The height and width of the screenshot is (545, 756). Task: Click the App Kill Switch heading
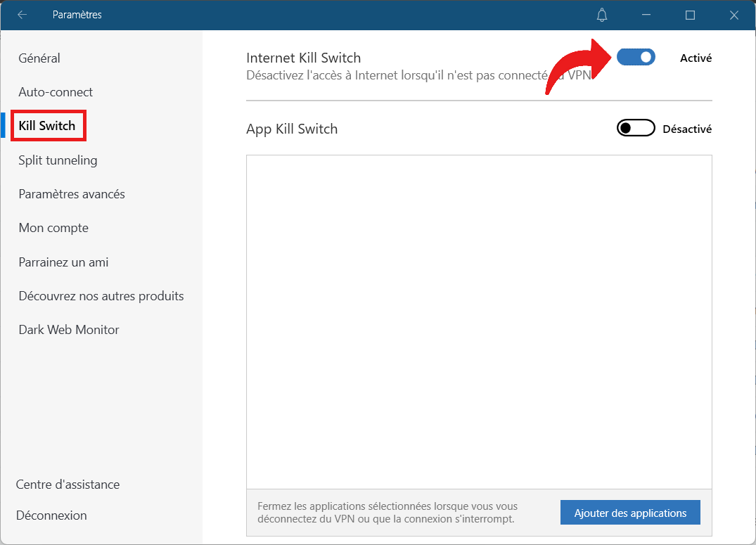pyautogui.click(x=292, y=129)
